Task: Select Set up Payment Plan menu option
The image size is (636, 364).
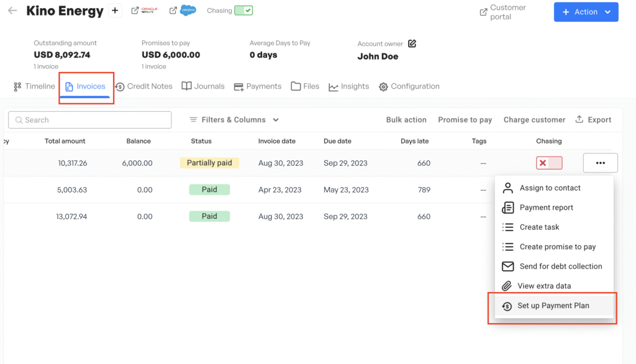Action: pos(553,306)
